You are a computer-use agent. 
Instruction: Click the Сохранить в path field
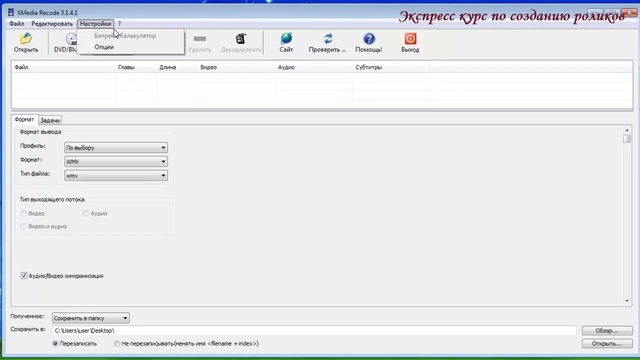pos(314,331)
